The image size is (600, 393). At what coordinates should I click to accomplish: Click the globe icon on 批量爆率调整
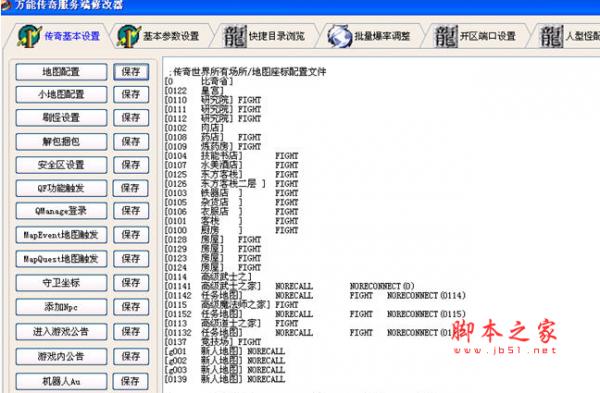click(339, 36)
